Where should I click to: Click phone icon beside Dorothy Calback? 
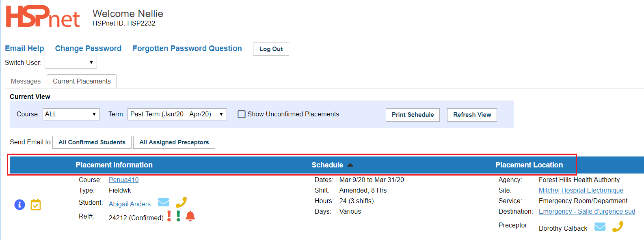coord(617,227)
